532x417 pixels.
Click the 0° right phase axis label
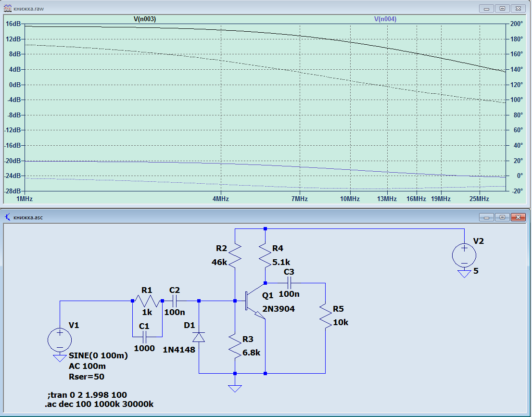click(520, 176)
